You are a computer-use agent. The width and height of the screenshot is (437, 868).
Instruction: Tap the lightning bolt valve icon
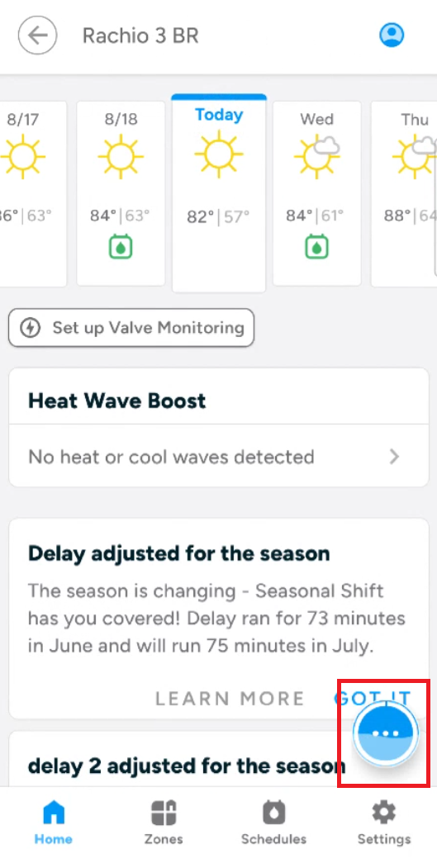30,328
